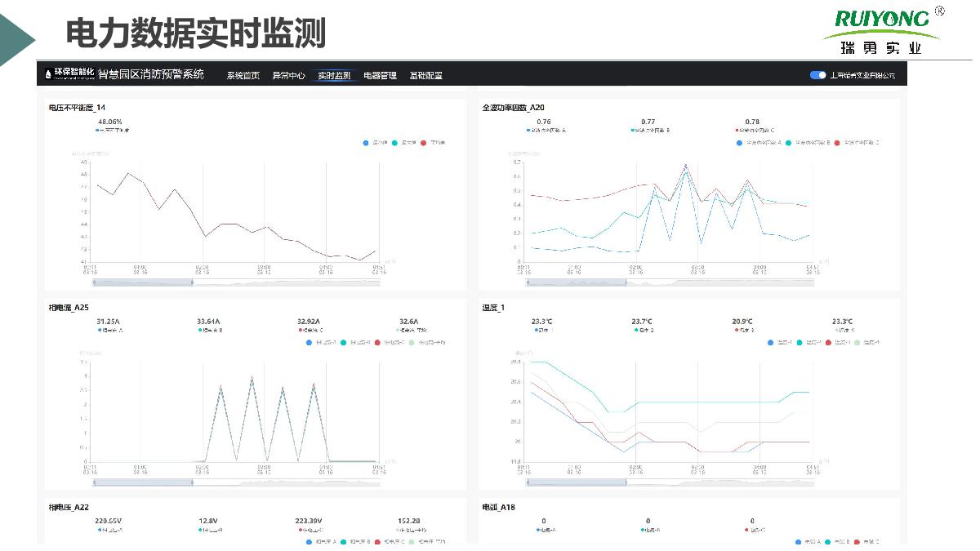The image size is (980, 551).
Task: Click the 电压不平衡度_14 chart title
Action: tap(77, 108)
